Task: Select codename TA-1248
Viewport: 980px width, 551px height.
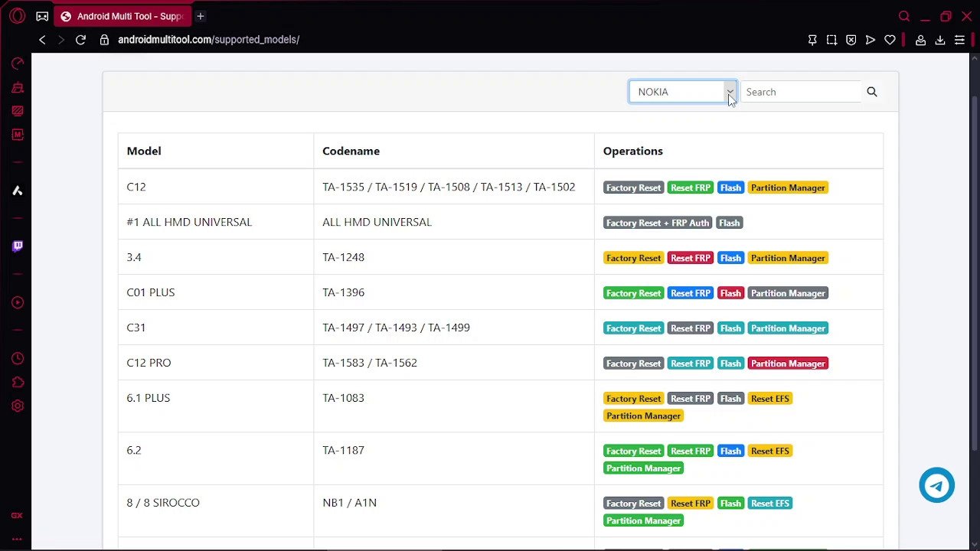Action: (x=343, y=257)
